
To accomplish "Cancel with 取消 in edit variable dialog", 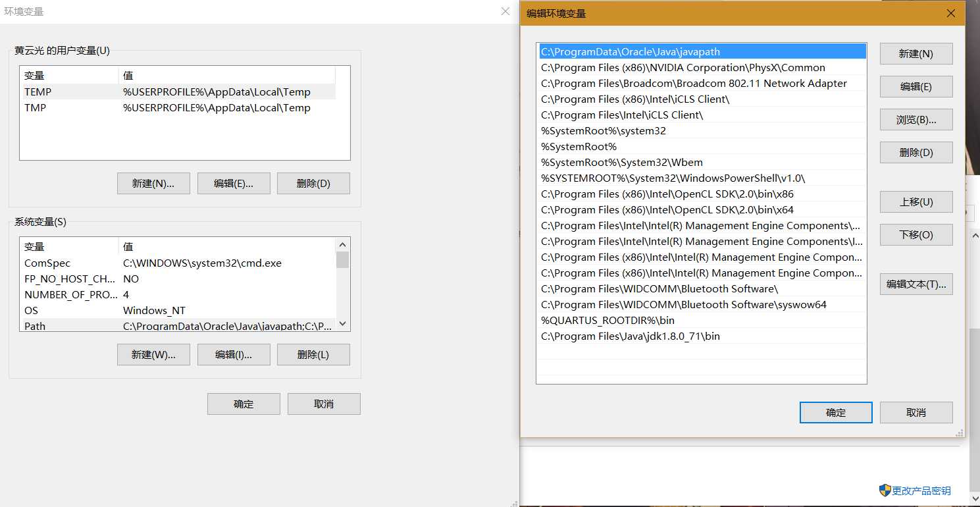I will pyautogui.click(x=916, y=413).
